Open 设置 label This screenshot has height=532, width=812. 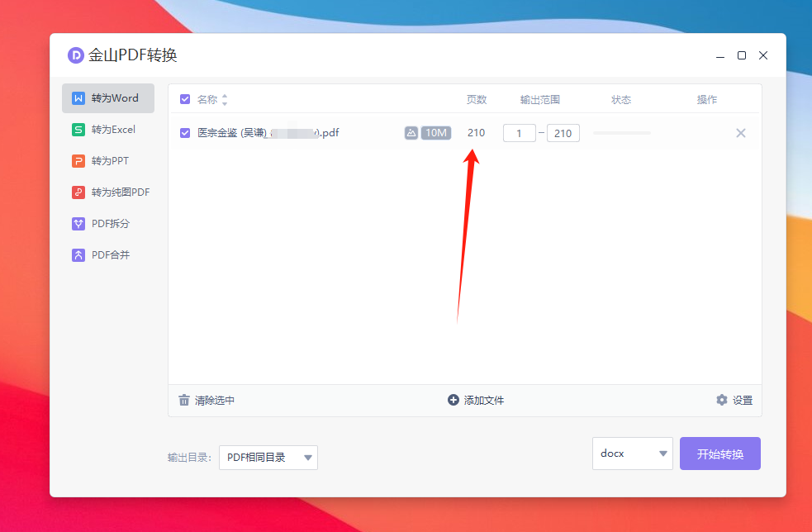743,401
